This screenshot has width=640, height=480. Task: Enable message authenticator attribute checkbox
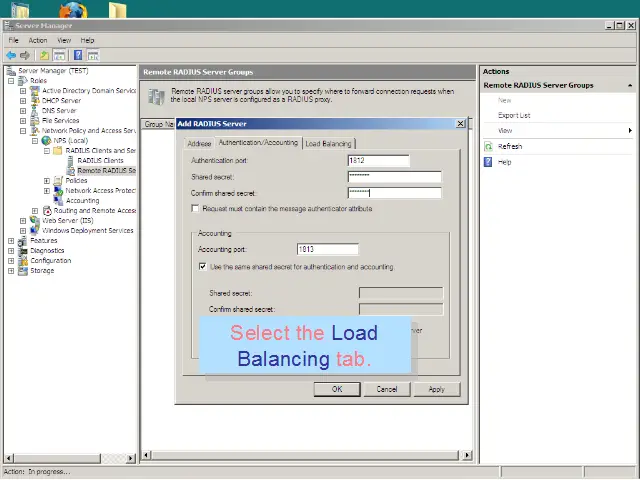click(x=195, y=209)
